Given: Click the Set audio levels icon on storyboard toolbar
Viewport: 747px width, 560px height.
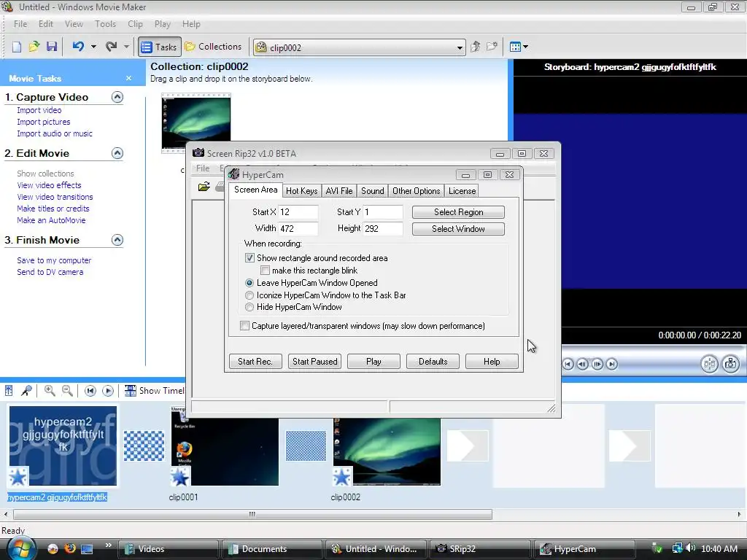Looking at the screenshot, I should click(x=9, y=391).
